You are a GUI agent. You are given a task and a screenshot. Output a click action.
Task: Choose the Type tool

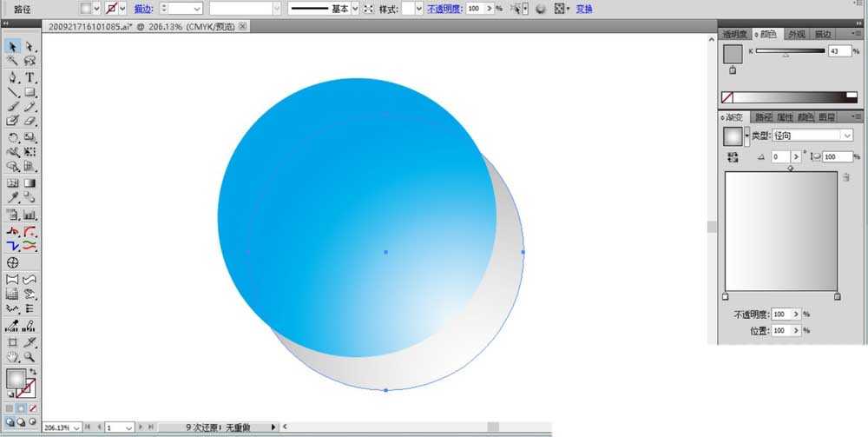pyautogui.click(x=30, y=77)
